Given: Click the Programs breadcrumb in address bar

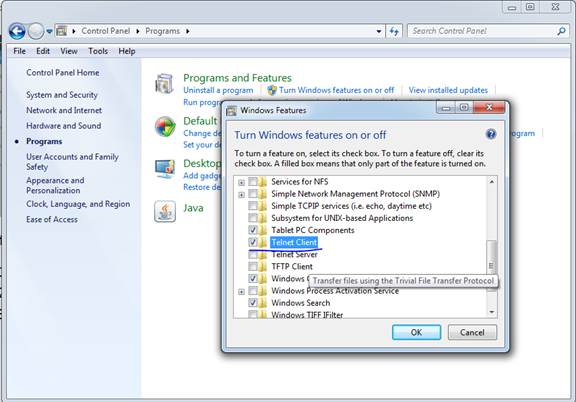Looking at the screenshot, I should [162, 31].
